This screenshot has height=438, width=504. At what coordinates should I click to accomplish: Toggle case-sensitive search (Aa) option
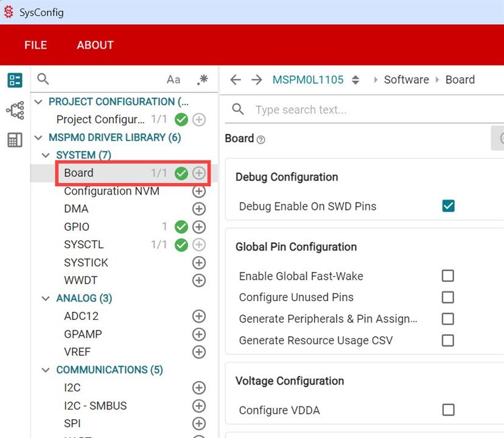(173, 80)
